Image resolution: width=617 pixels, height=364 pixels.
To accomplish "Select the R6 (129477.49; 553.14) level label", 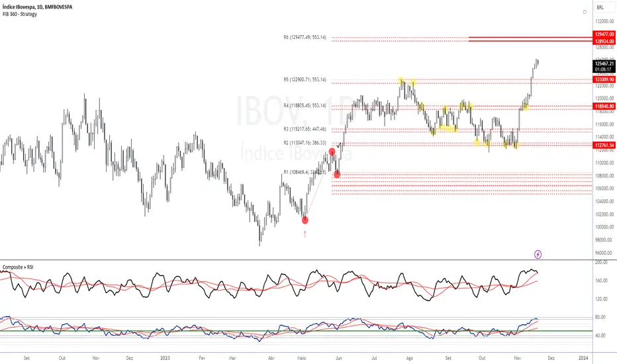I will point(305,37).
